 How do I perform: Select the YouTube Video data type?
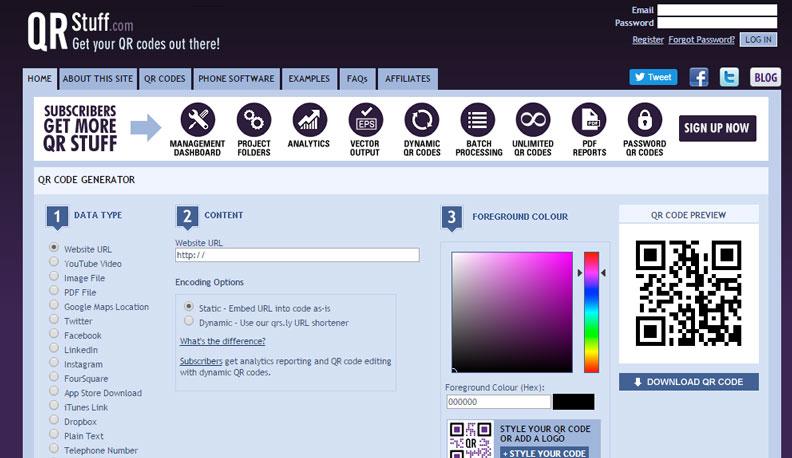pos(54,262)
